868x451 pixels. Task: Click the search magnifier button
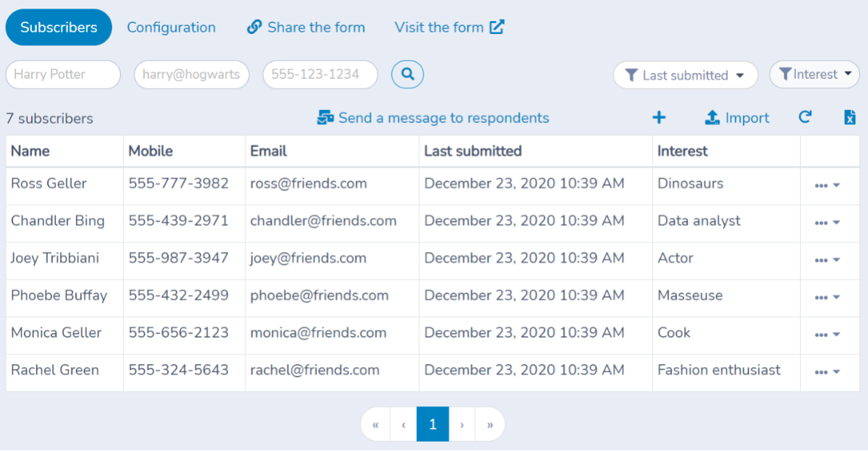[x=408, y=74]
